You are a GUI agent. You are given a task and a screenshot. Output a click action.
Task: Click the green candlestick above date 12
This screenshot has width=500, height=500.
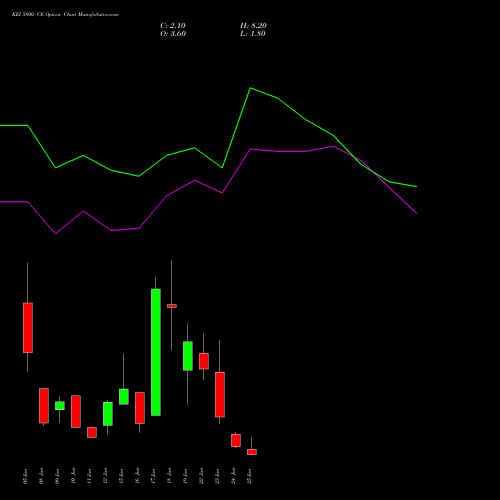(x=108, y=414)
